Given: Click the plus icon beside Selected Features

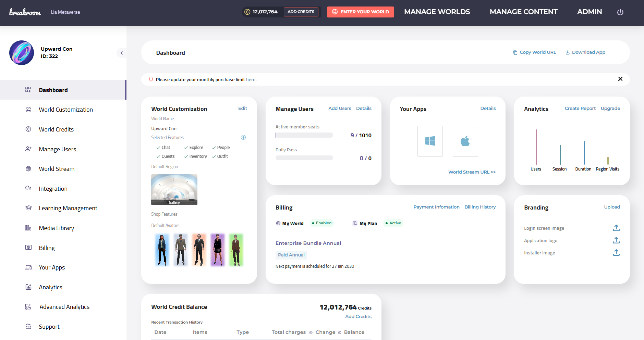Looking at the screenshot, I should point(243,137).
